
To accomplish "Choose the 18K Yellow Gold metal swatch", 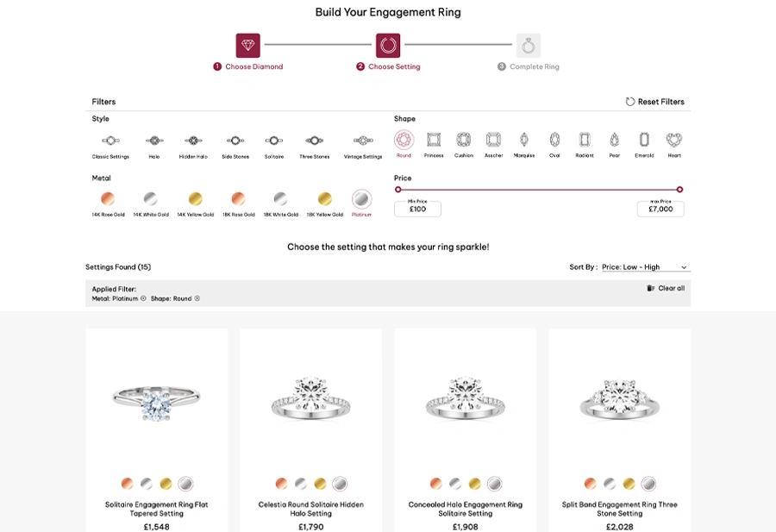I will point(325,198).
